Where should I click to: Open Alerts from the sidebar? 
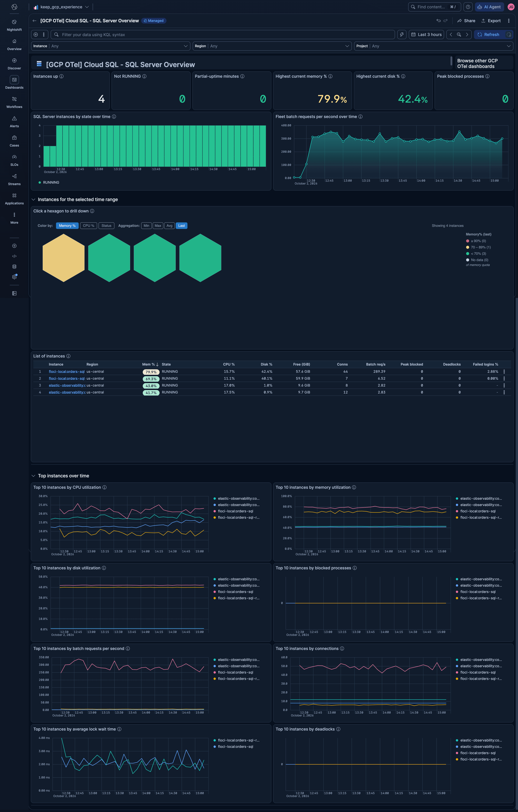(14, 122)
